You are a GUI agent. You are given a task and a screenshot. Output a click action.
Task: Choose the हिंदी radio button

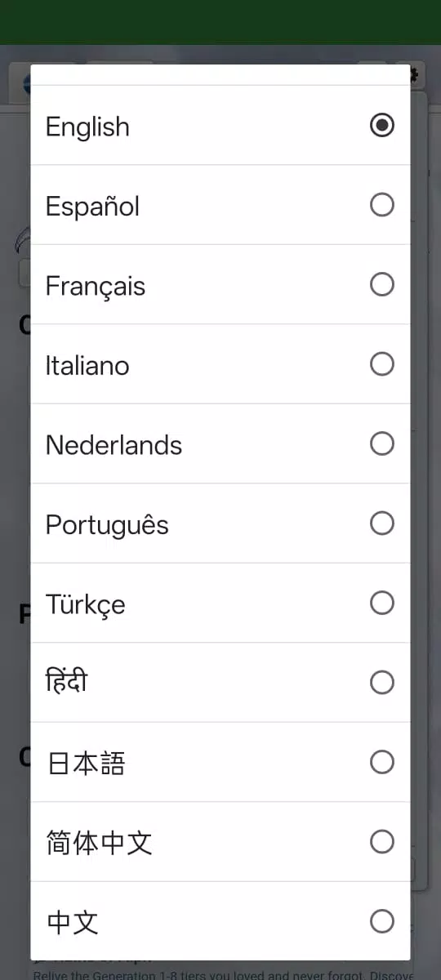coord(382,683)
